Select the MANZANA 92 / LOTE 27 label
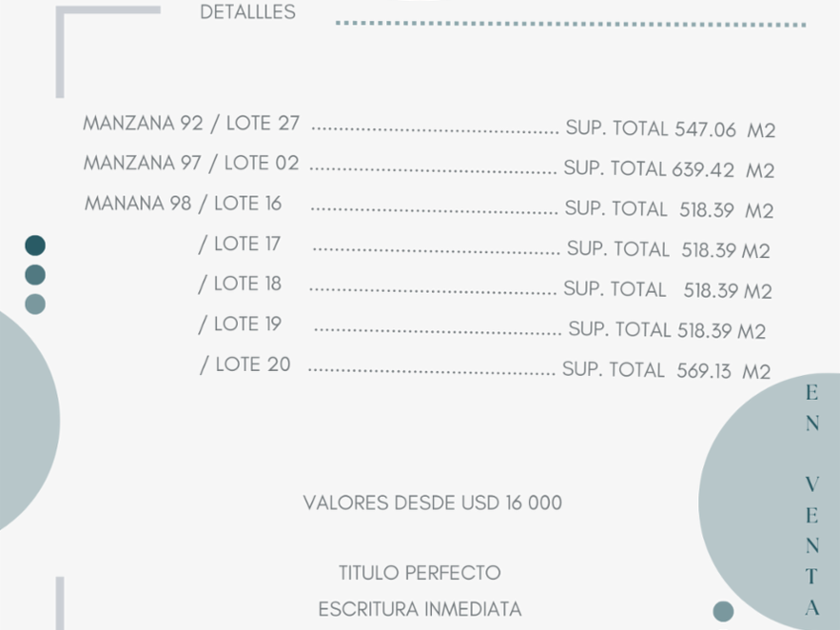This screenshot has width=840, height=630. pyautogui.click(x=191, y=124)
